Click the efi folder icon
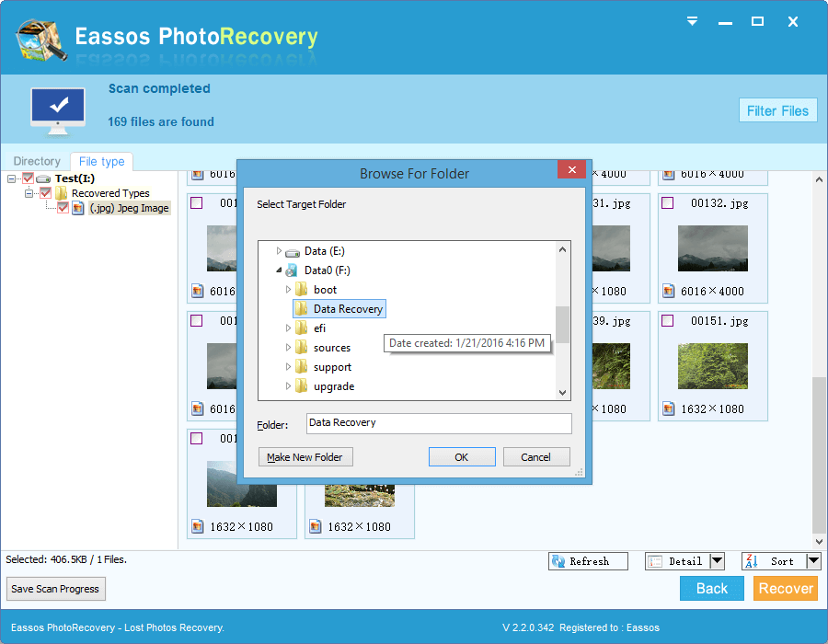Image resolution: width=828 pixels, height=644 pixels. point(302,328)
